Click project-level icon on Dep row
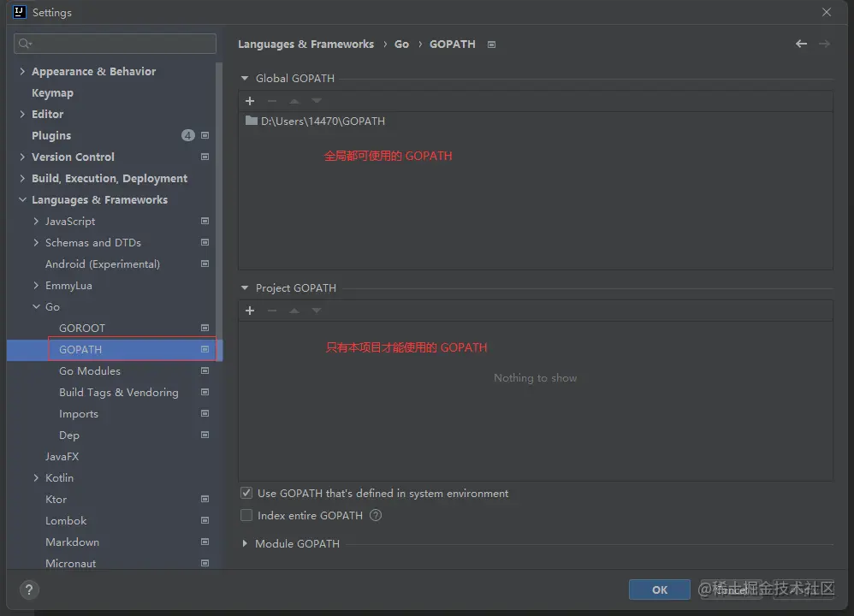 pyautogui.click(x=205, y=435)
